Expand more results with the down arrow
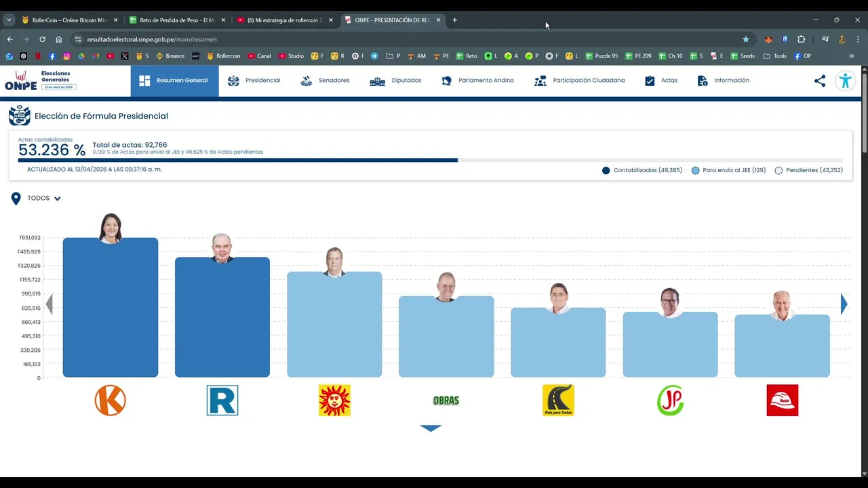Viewport: 868px width, 488px height. point(431,428)
